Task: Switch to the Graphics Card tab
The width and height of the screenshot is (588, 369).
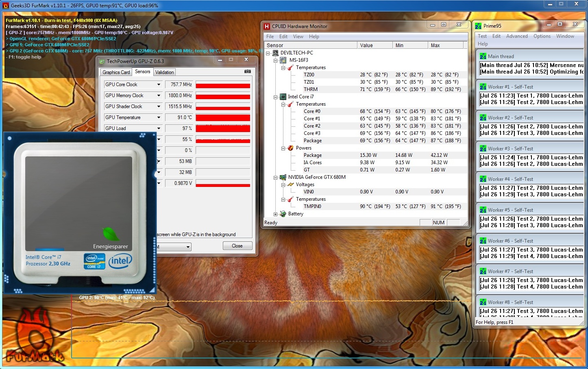Action: pyautogui.click(x=116, y=72)
